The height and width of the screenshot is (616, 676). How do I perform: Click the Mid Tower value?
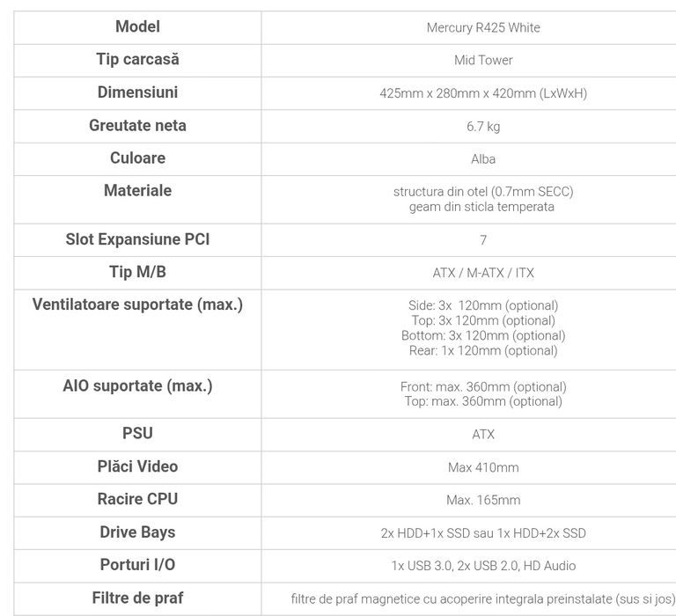click(483, 61)
